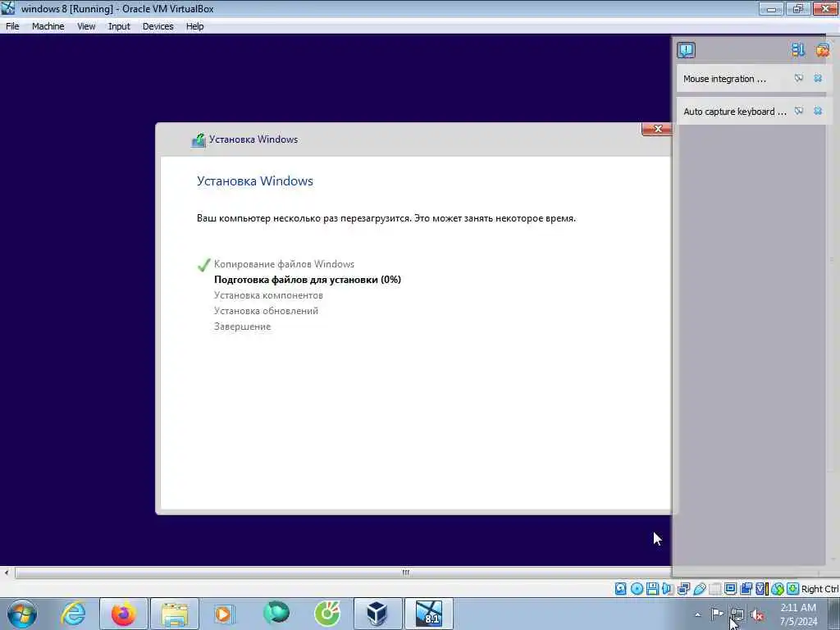Image resolution: width=840 pixels, height=630 pixels.
Task: Click the Установка обновлений step
Action: [266, 311]
